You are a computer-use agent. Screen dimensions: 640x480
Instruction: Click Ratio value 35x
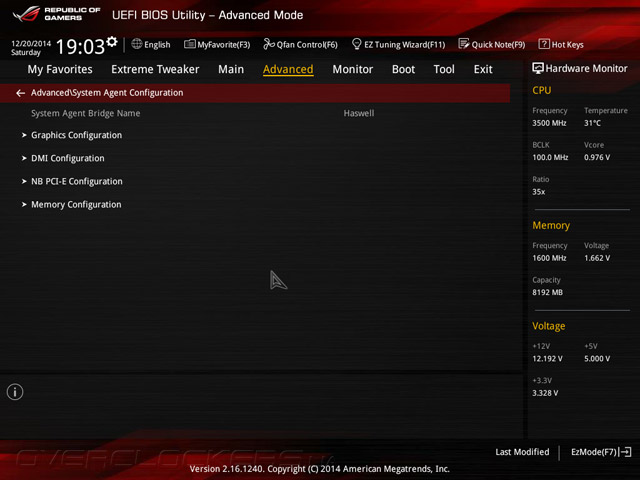539,191
